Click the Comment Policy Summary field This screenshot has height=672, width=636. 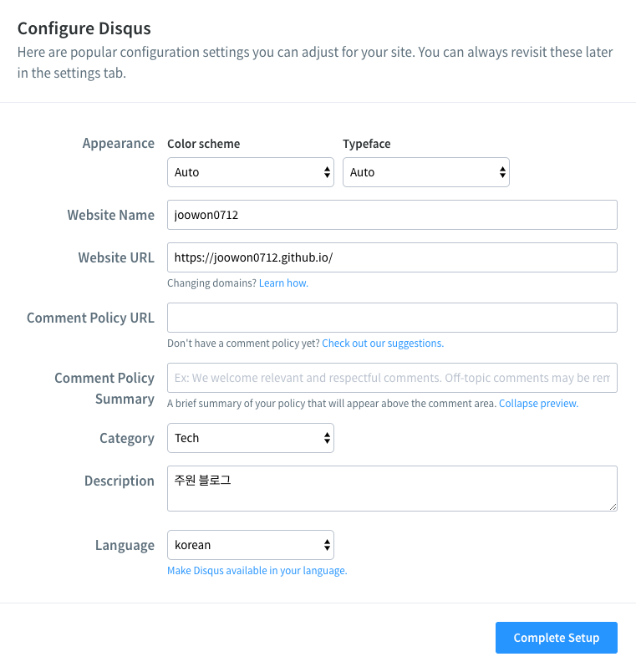coord(392,378)
